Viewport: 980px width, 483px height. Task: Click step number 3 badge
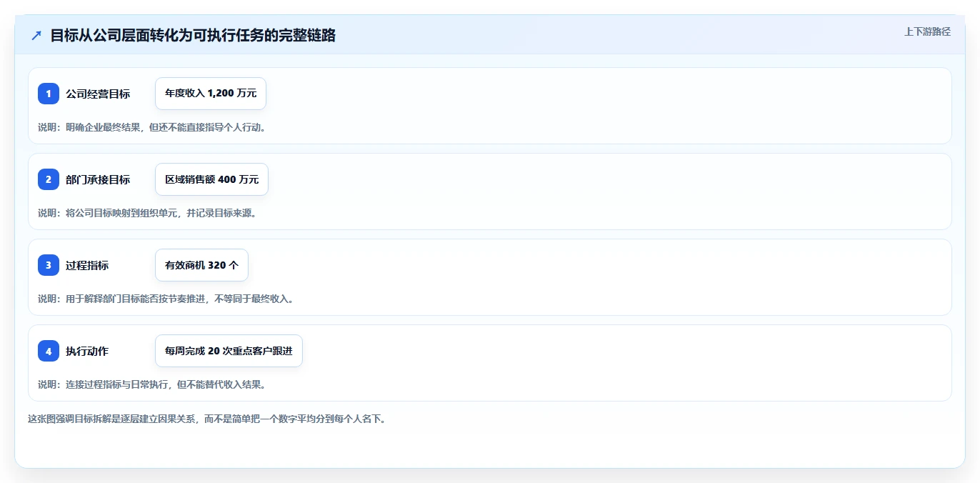[49, 265]
